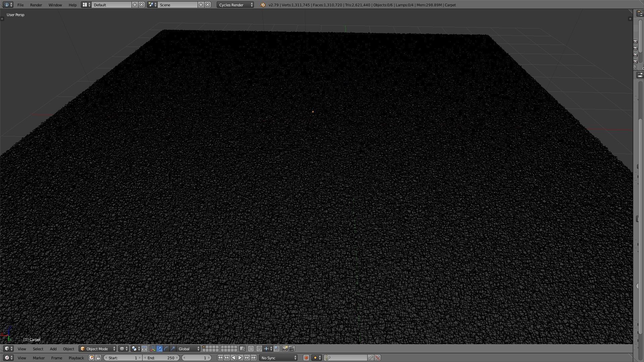
Task: Toggle lock time to other windows
Action: click(x=98, y=358)
